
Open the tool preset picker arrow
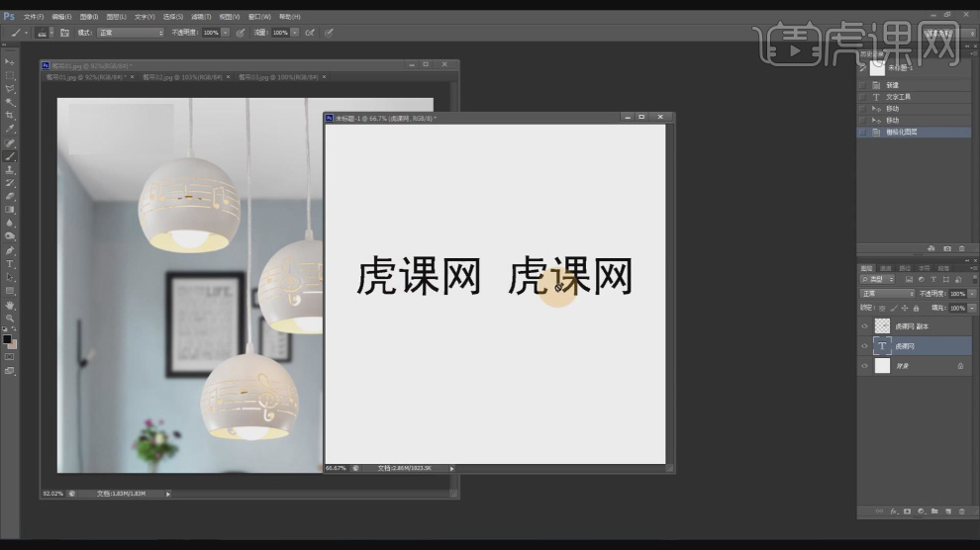tap(27, 33)
